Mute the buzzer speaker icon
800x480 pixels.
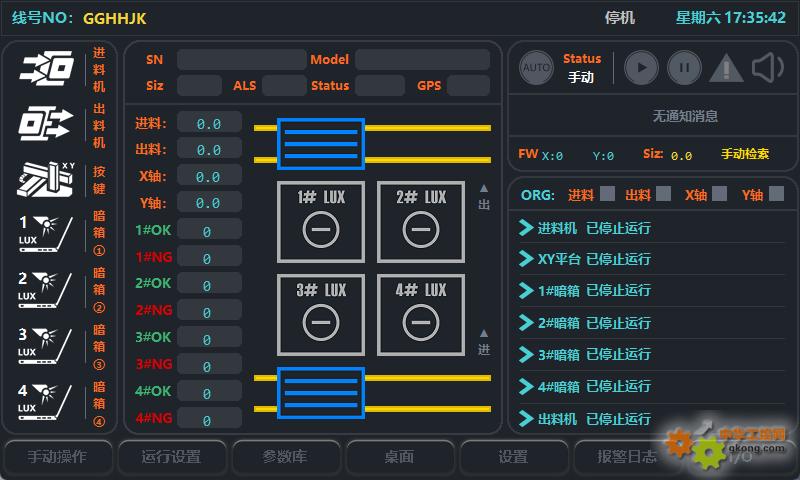(x=768, y=67)
